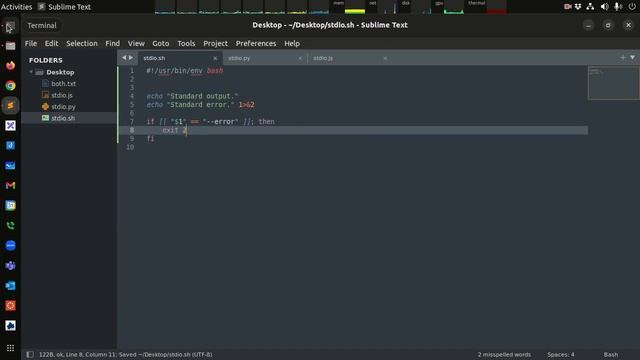Image resolution: width=640 pixels, height=360 pixels.
Task: Show Applications grid in dock
Action: 11,348
